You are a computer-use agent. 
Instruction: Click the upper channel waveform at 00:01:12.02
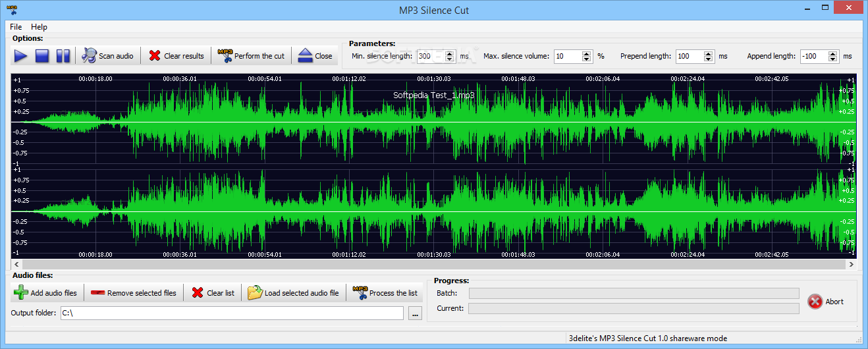[x=350, y=122]
